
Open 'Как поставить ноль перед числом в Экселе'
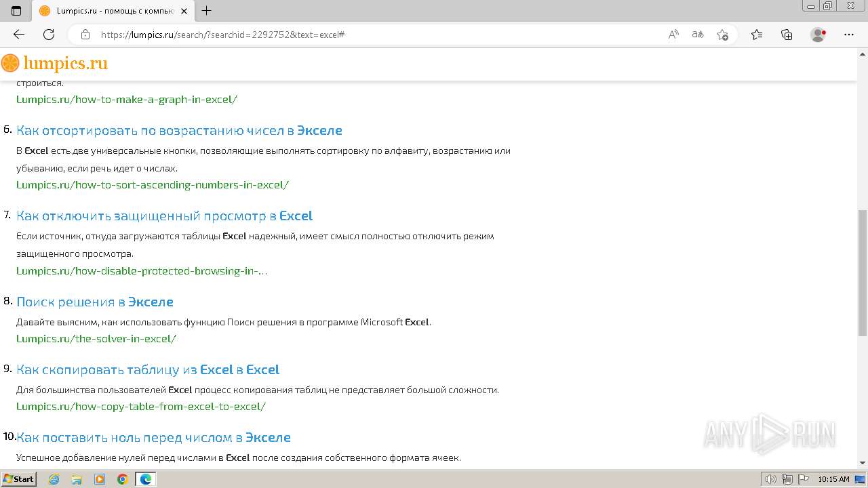click(x=153, y=437)
